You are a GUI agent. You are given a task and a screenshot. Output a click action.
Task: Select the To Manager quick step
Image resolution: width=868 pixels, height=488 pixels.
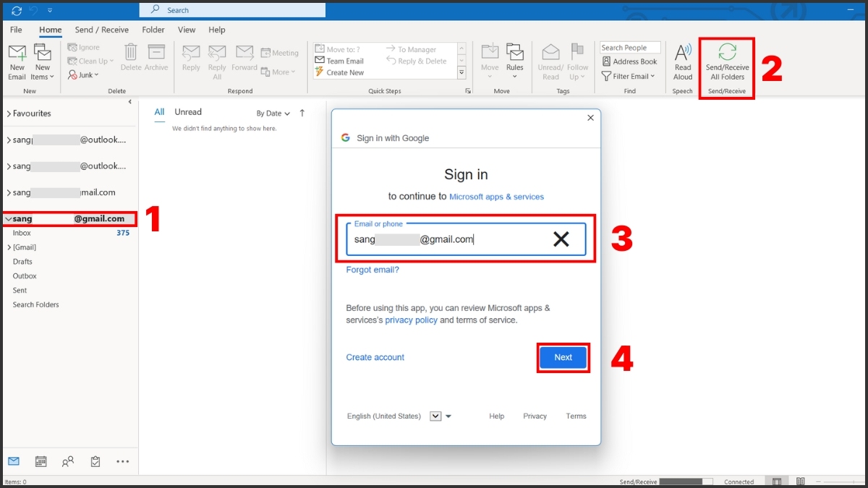412,50
